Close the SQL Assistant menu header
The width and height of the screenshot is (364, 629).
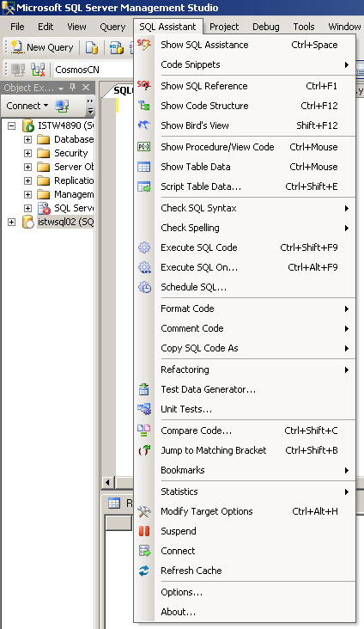click(168, 27)
